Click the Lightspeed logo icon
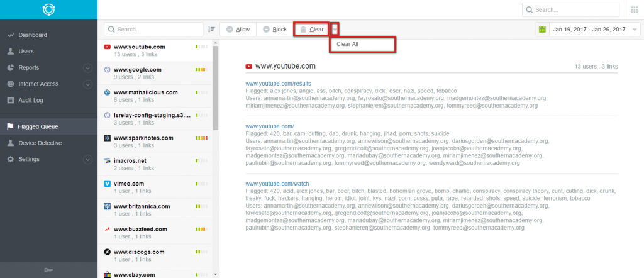The width and height of the screenshot is (644, 278). point(48,9)
